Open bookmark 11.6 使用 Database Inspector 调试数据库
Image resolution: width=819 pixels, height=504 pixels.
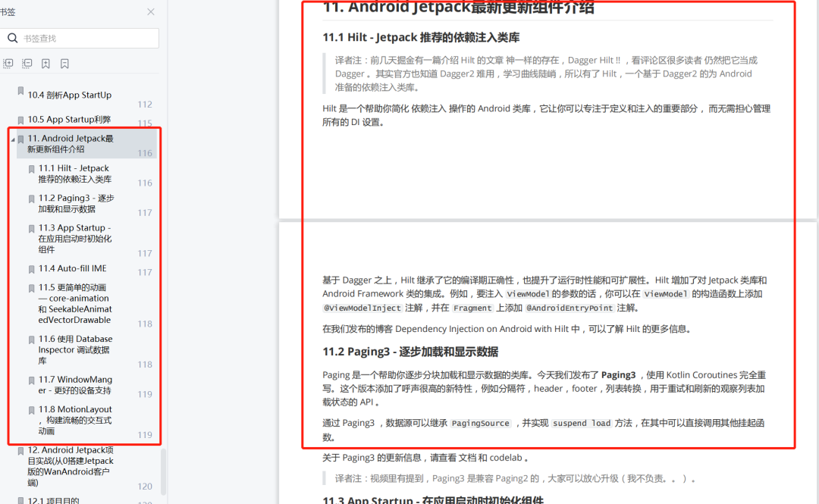[x=75, y=349]
